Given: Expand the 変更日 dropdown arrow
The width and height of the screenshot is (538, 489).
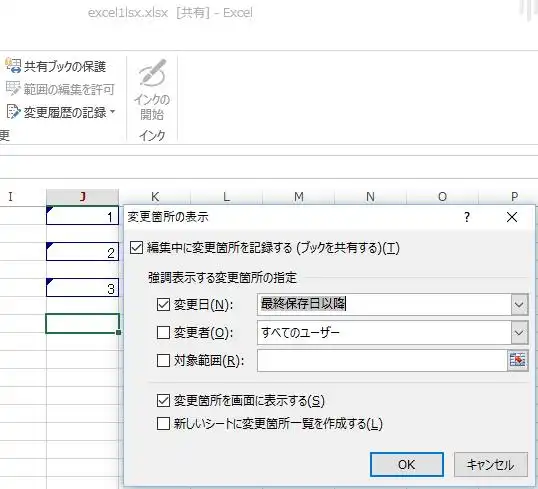Looking at the screenshot, I should pyautogui.click(x=519, y=304).
